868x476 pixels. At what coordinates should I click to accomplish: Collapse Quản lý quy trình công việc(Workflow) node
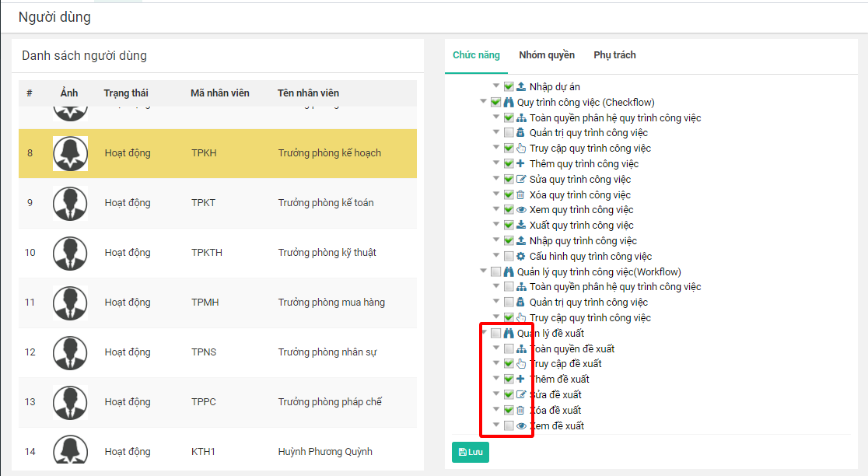(x=484, y=271)
